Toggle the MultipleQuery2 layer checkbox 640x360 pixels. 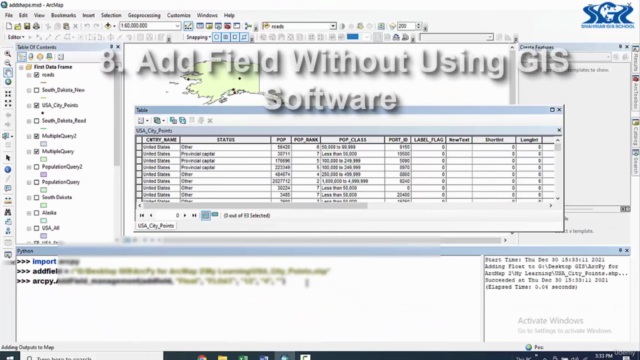pyautogui.click(x=37, y=136)
